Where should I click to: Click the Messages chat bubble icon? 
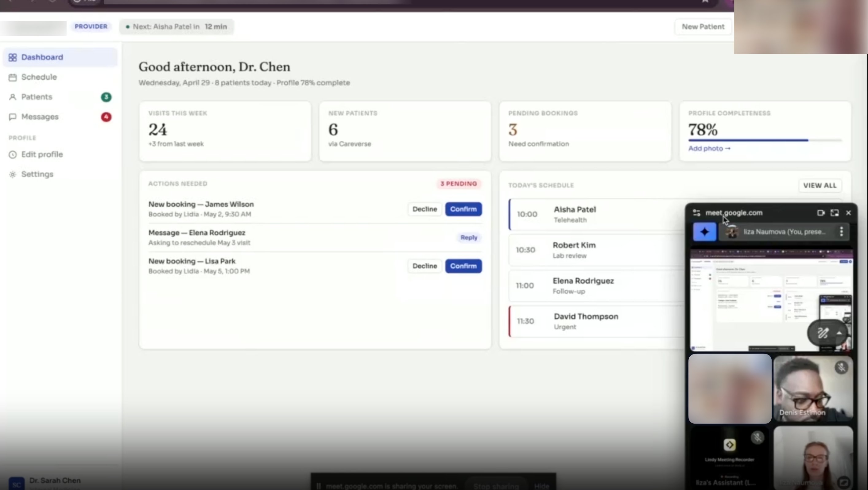[x=13, y=117]
